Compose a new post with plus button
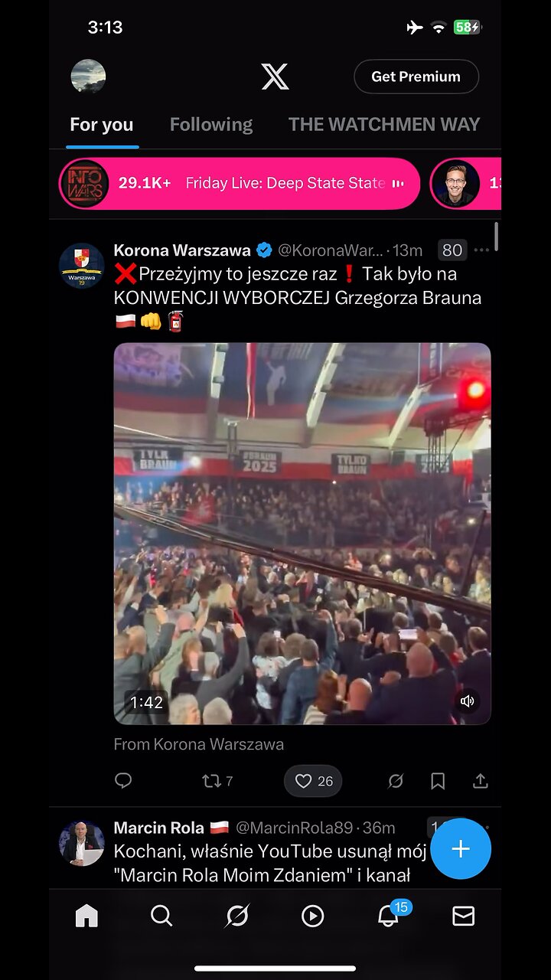This screenshot has width=551, height=980. click(x=461, y=848)
